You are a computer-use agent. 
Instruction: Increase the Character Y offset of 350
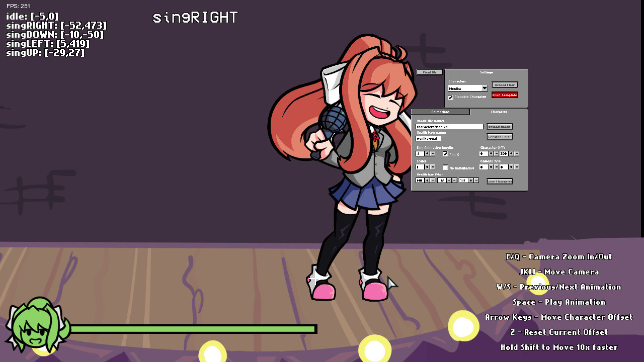click(x=512, y=153)
